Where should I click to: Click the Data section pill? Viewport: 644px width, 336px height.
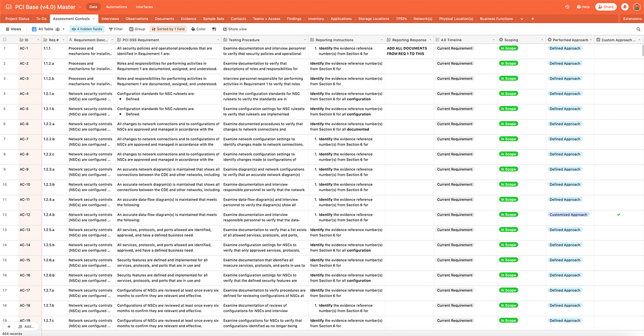pyautogui.click(x=93, y=7)
